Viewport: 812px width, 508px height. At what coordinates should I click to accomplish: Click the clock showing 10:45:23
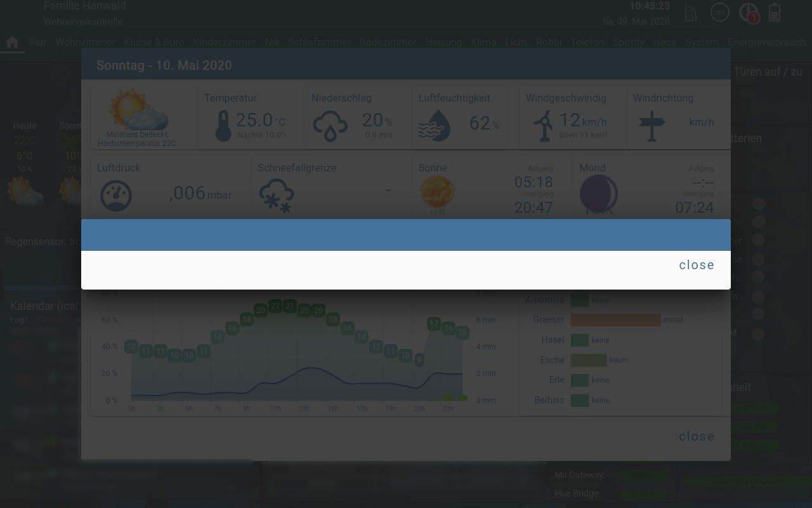(650, 6)
